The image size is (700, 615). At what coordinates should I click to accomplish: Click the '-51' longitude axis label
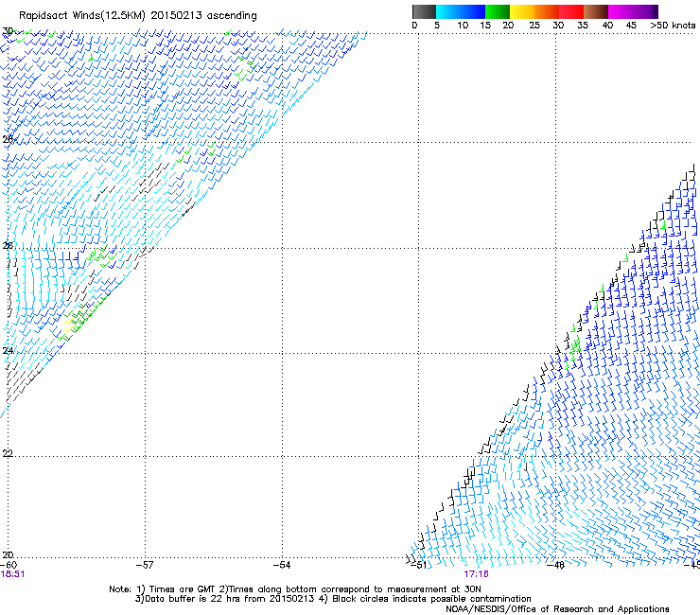(x=418, y=565)
